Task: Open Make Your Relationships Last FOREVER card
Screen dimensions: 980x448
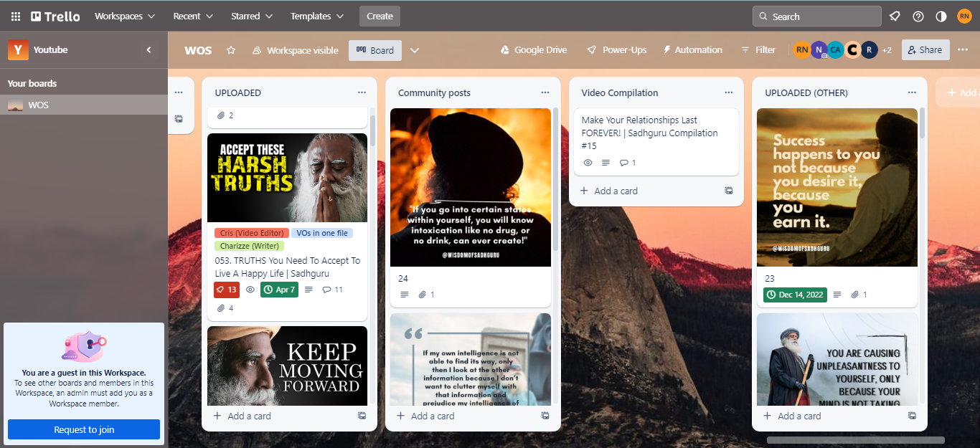Action: point(656,142)
